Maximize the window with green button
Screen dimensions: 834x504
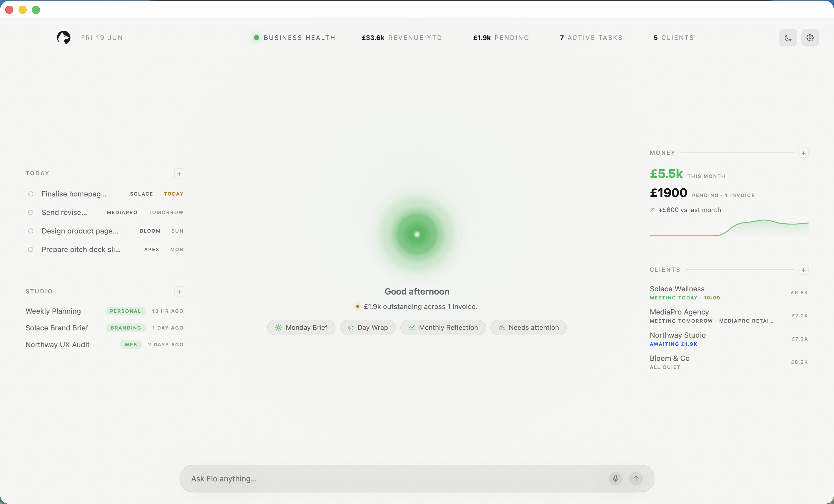coord(36,10)
